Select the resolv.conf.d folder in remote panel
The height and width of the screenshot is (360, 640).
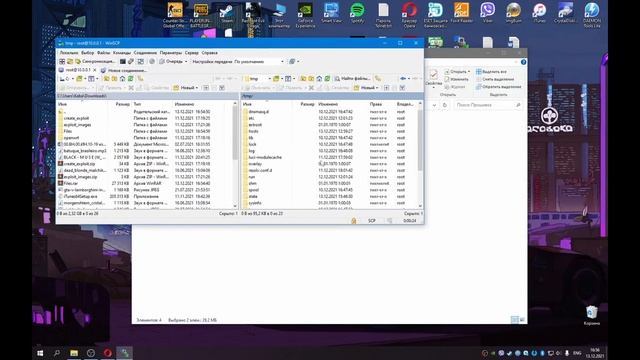click(x=260, y=170)
